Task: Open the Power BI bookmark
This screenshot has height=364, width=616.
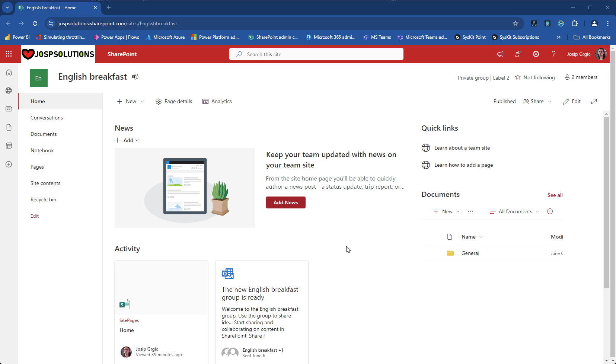Action: 17,37
